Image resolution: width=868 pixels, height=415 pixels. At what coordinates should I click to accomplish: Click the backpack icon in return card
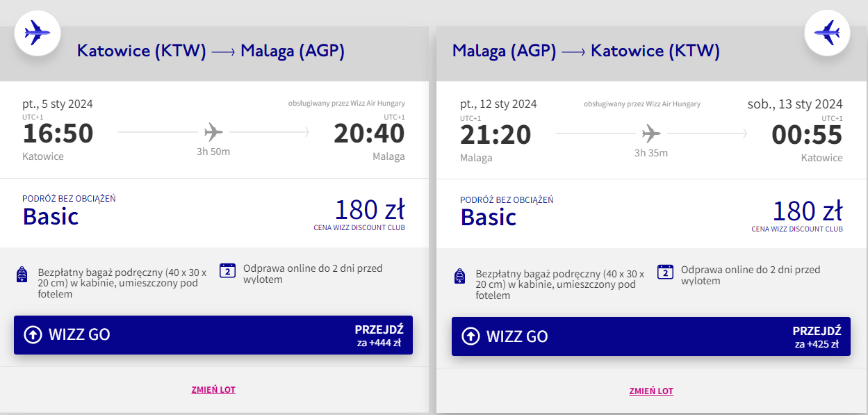pyautogui.click(x=459, y=276)
